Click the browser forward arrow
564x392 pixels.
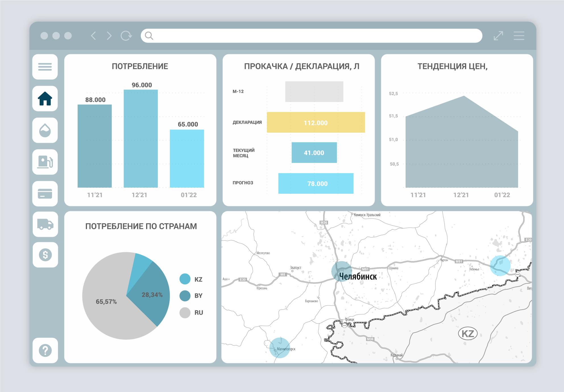pos(109,36)
